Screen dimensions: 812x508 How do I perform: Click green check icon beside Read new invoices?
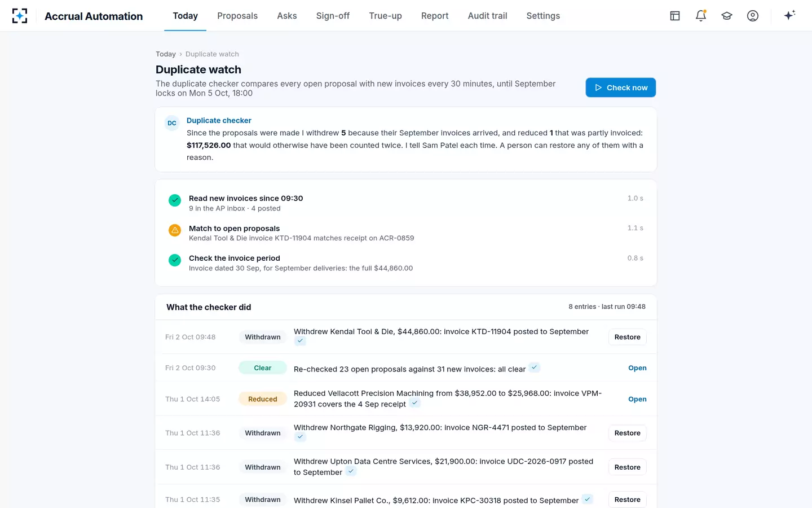pos(175,200)
